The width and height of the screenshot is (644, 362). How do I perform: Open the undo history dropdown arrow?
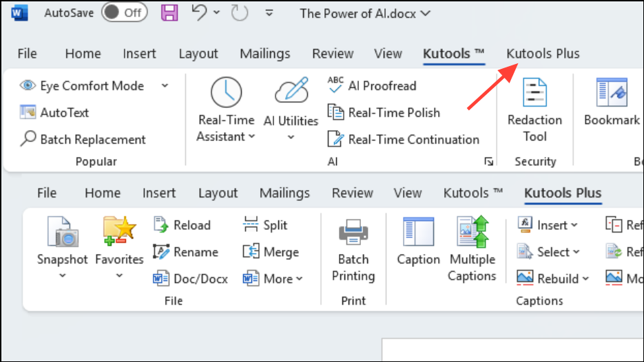pyautogui.click(x=216, y=12)
